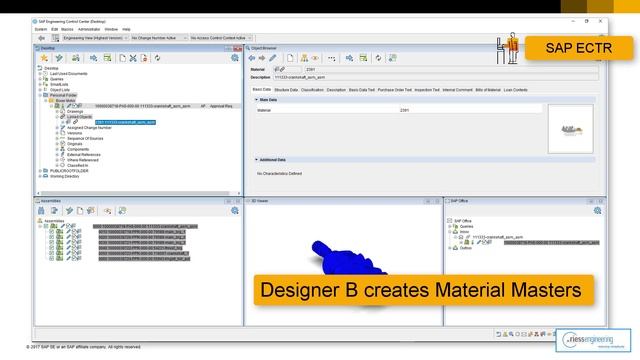This screenshot has height=360, width=640.
Task: Open the Administrator menu
Action: (89, 29)
